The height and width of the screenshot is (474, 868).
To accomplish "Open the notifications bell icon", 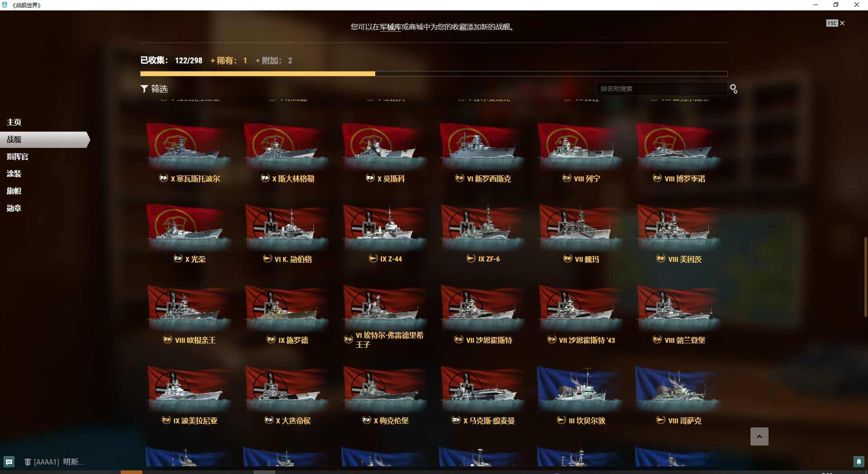I will click(859, 461).
